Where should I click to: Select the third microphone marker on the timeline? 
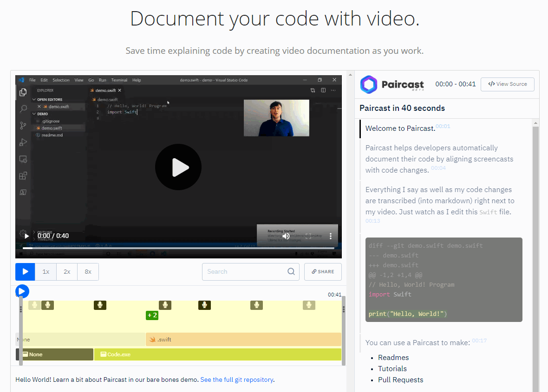pyautogui.click(x=100, y=305)
